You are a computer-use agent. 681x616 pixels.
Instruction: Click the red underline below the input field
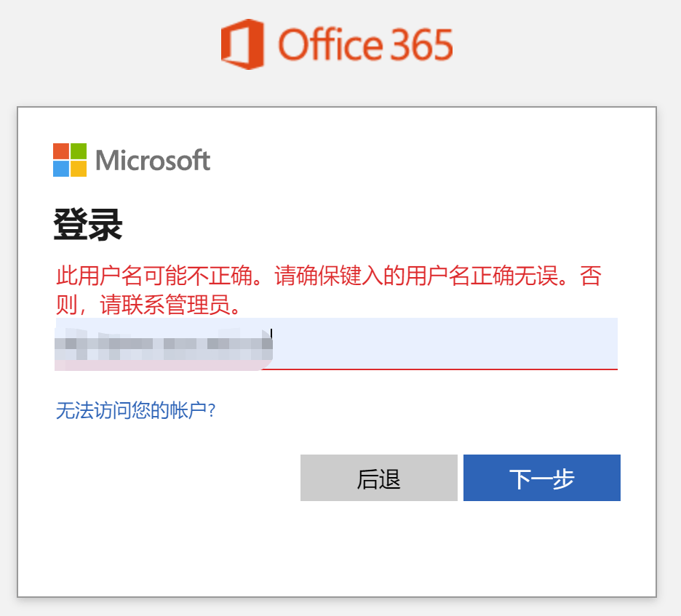coord(437,369)
